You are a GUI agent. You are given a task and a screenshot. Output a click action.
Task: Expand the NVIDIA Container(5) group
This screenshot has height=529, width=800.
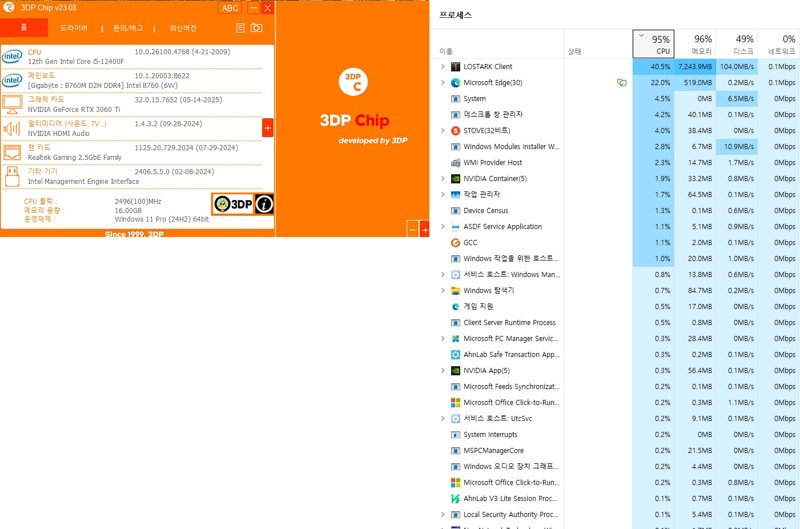pos(443,179)
